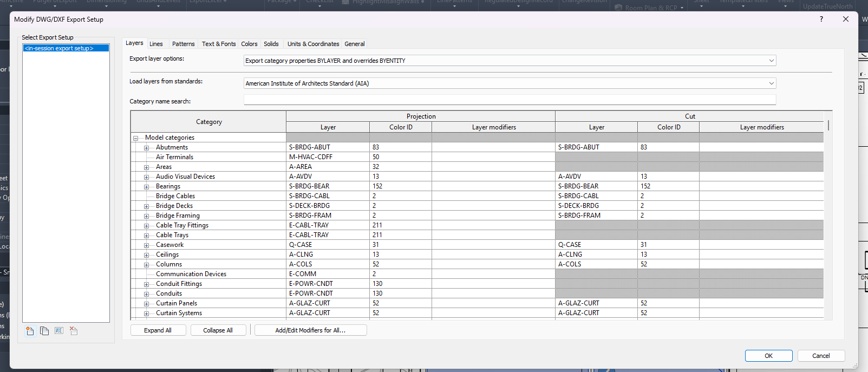
Task: Open Load layers from standards dropdown
Action: 510,83
